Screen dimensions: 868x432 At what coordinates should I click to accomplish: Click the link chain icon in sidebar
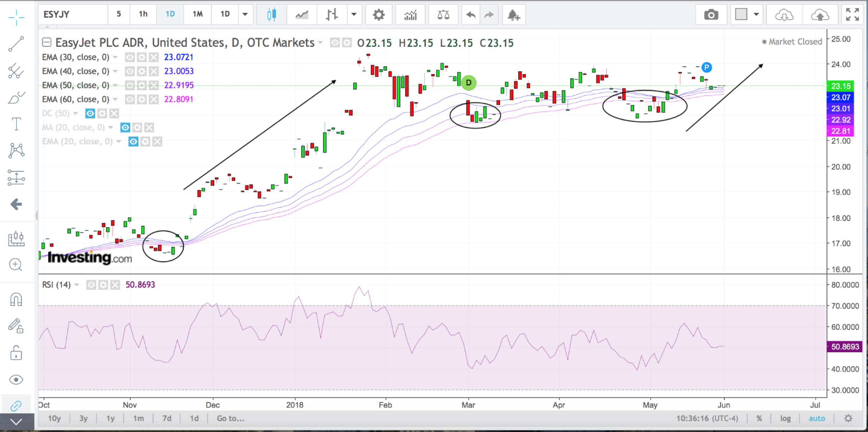(16, 406)
